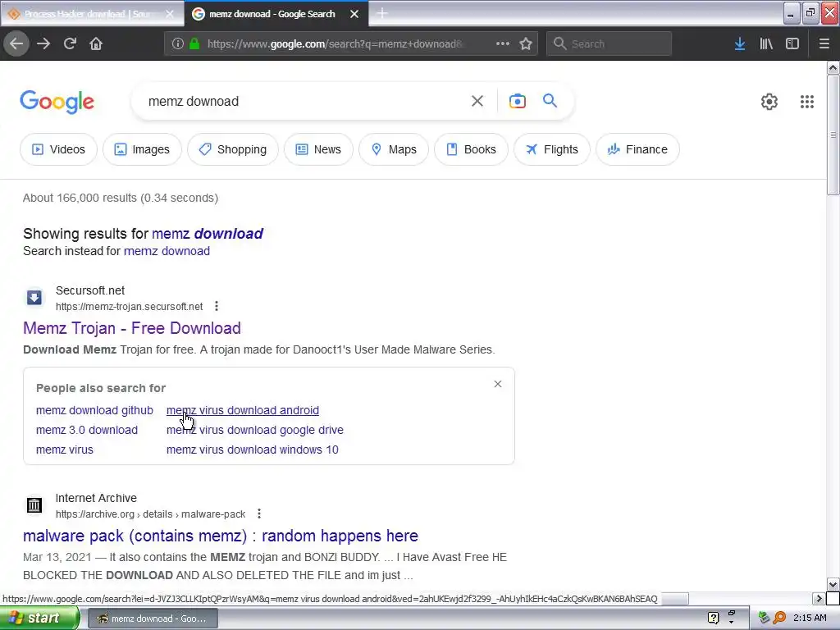Select memz download taskbar window button
The height and width of the screenshot is (630, 840).
coord(152,619)
